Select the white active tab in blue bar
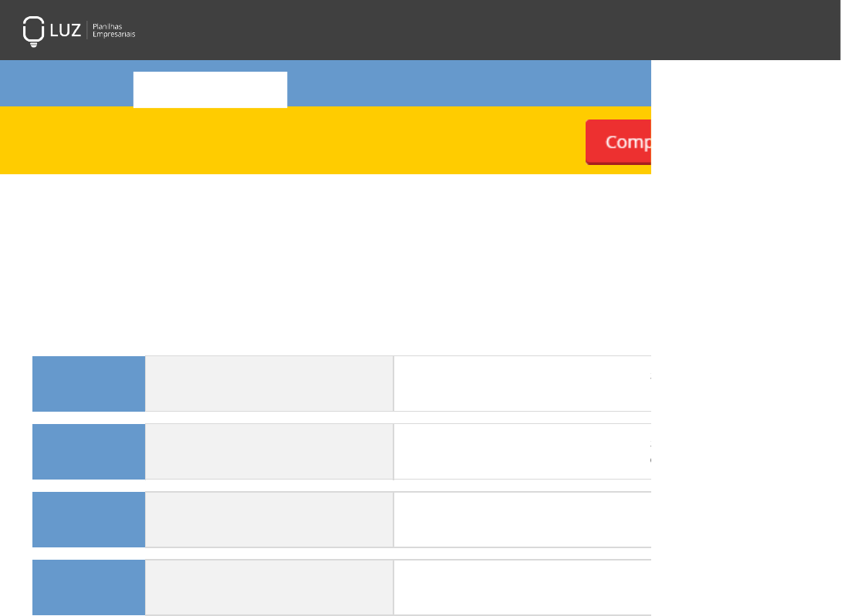841x616 pixels. coord(210,89)
